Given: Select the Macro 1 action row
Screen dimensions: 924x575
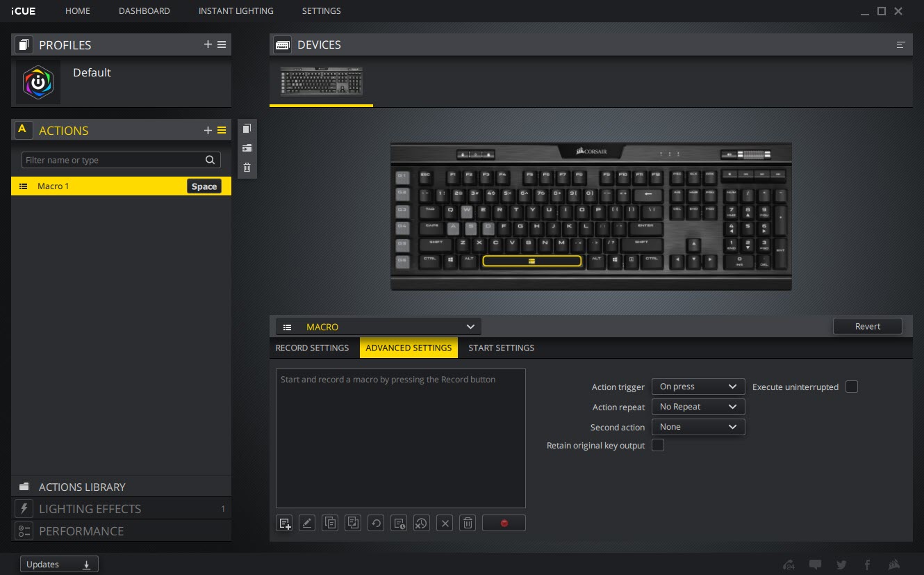Looking at the screenshot, I should (x=121, y=186).
